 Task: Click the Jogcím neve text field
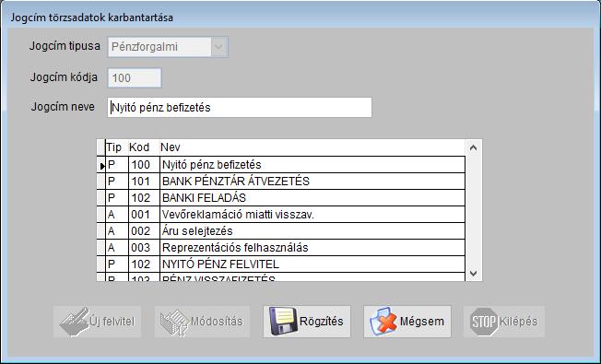240,107
